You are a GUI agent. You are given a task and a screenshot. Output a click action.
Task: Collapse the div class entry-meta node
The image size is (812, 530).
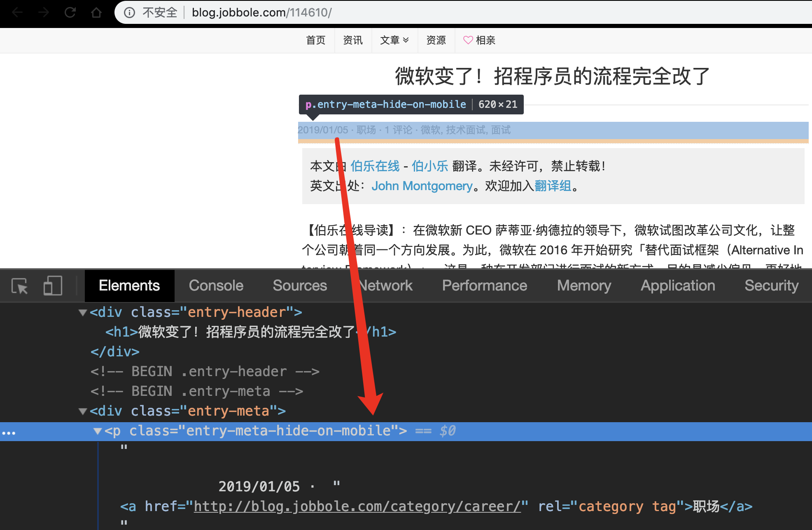coord(83,411)
